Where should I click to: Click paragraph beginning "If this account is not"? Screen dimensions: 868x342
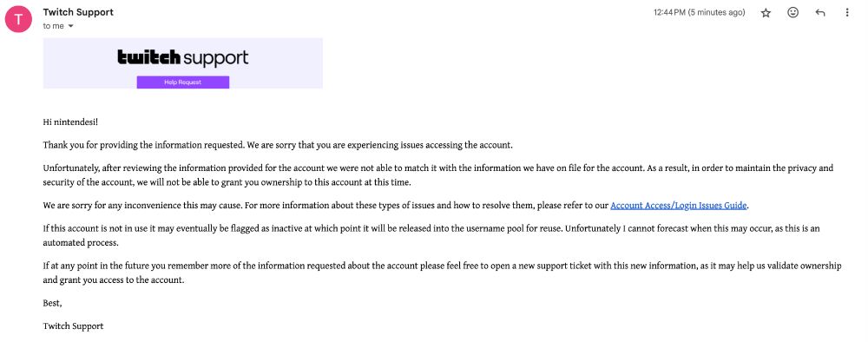click(x=431, y=235)
